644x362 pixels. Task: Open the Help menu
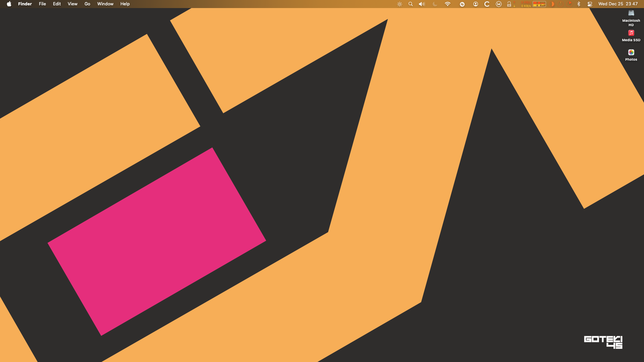point(125,4)
